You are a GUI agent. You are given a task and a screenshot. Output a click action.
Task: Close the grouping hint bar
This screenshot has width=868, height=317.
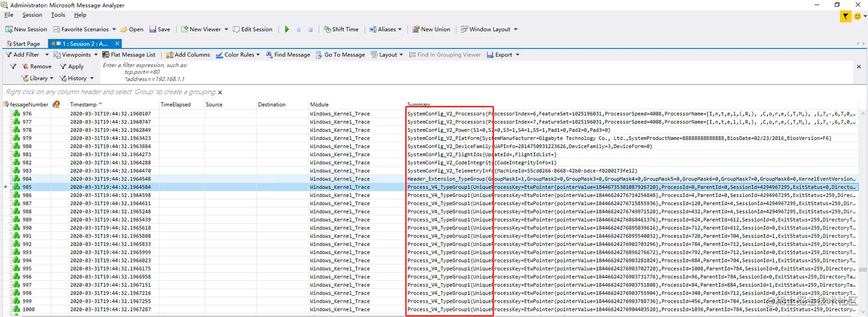[220, 92]
